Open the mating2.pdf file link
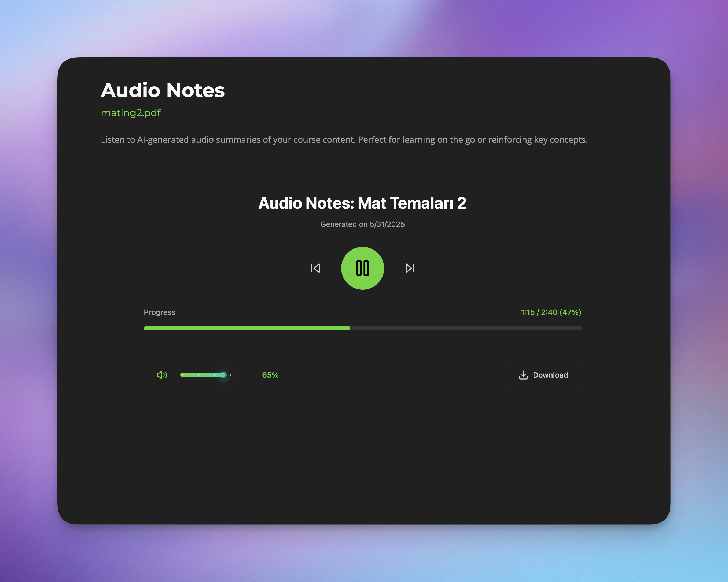The image size is (728, 582). pos(131,113)
